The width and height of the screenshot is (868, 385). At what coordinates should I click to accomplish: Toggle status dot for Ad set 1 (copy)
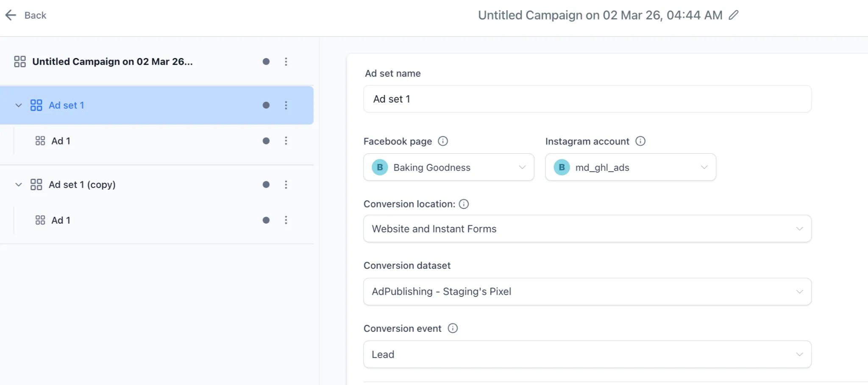point(266,185)
